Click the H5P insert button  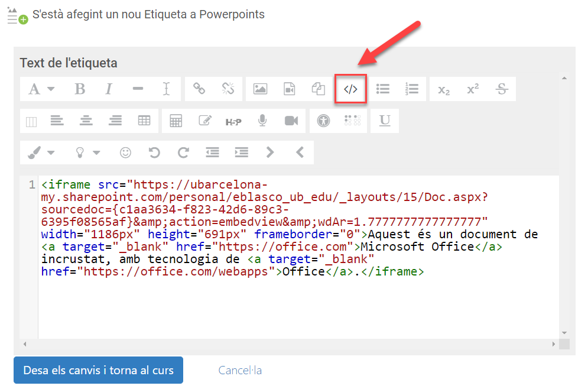click(233, 121)
